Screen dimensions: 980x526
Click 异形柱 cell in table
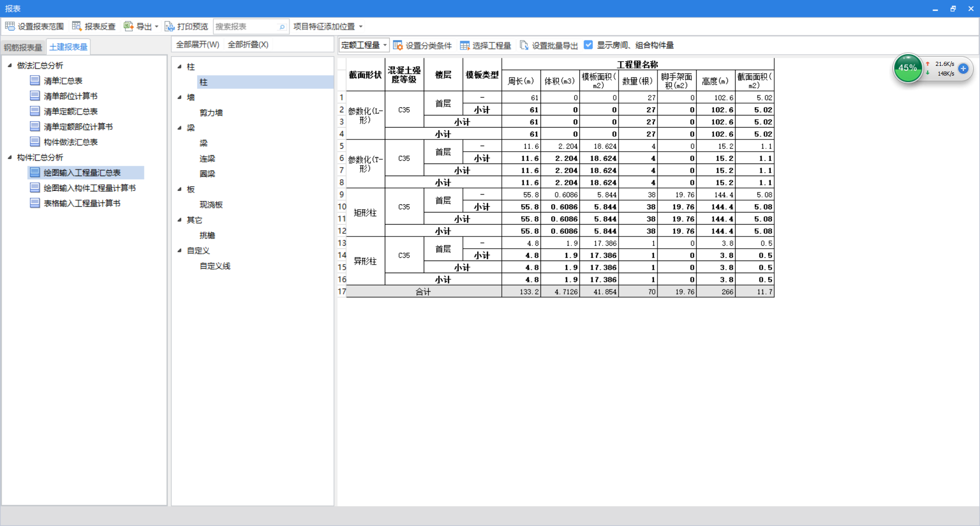point(365,261)
